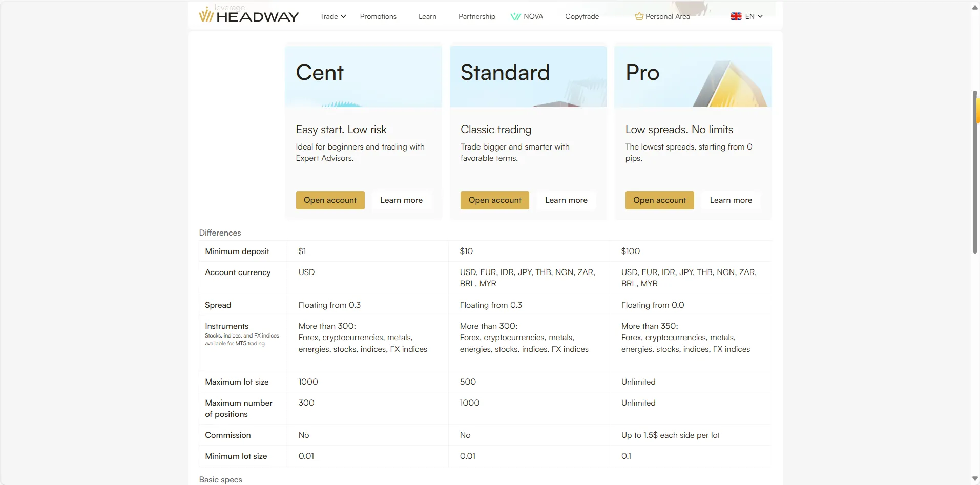Click the Headway logo

pyautogui.click(x=248, y=15)
